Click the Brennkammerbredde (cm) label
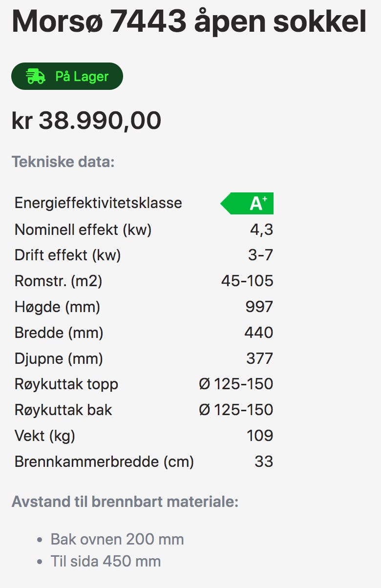The width and height of the screenshot is (381, 588). pos(104,462)
